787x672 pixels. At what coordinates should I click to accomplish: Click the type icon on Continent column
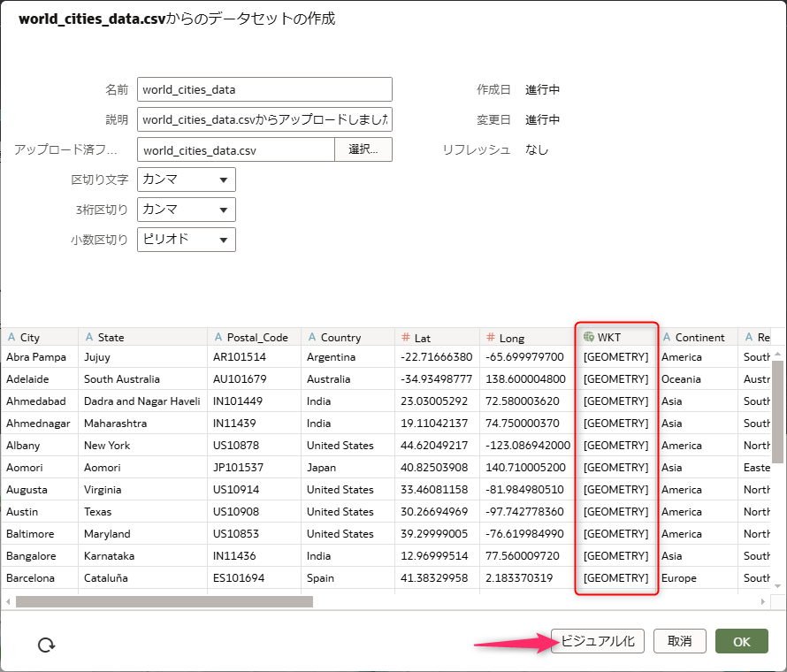667,337
